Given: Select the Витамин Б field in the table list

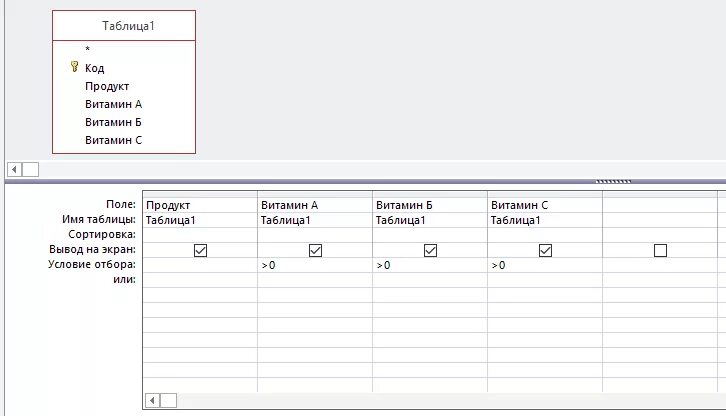Looking at the screenshot, I should pos(113,122).
